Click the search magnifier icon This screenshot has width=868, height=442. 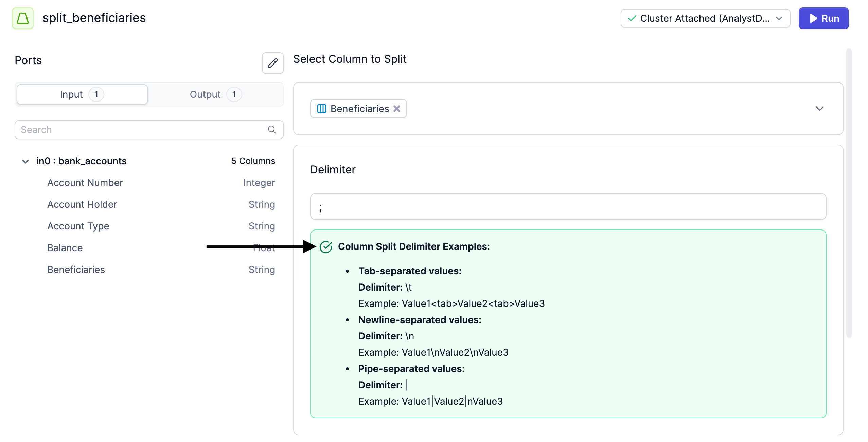click(272, 130)
